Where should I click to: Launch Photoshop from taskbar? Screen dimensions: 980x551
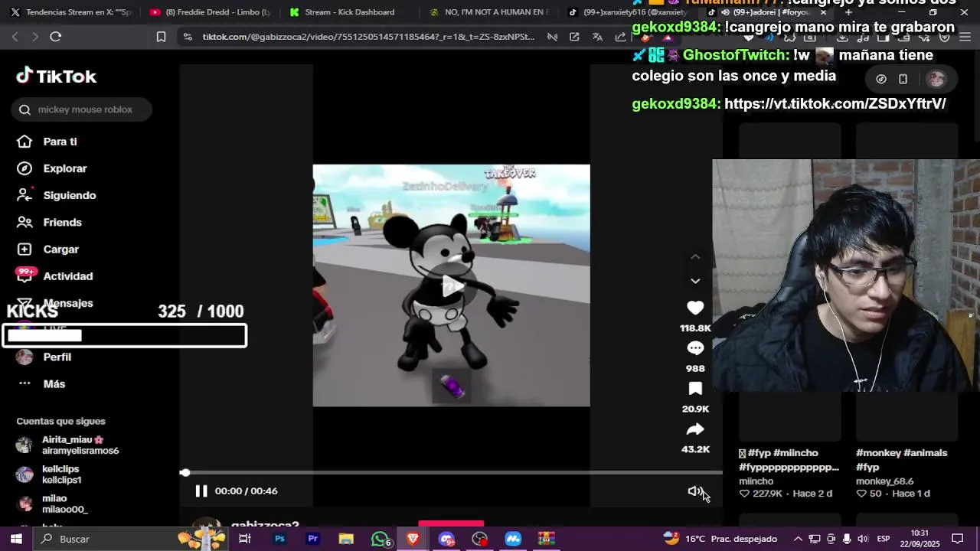click(x=279, y=539)
